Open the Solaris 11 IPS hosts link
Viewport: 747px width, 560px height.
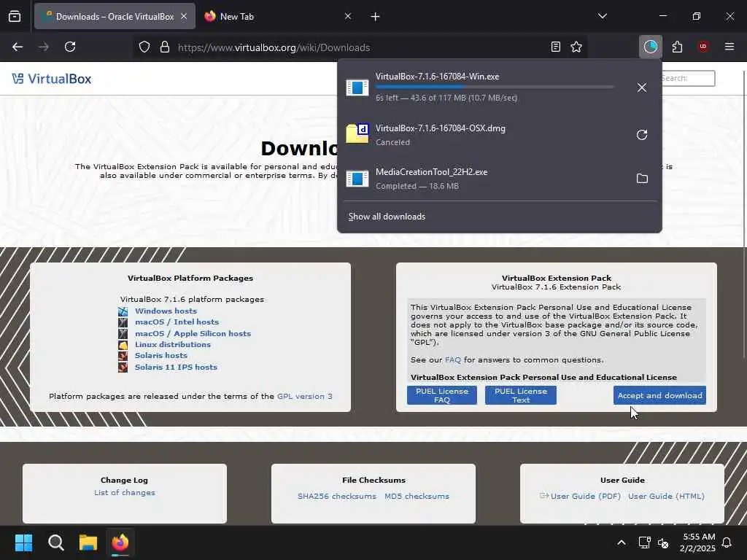176,367
